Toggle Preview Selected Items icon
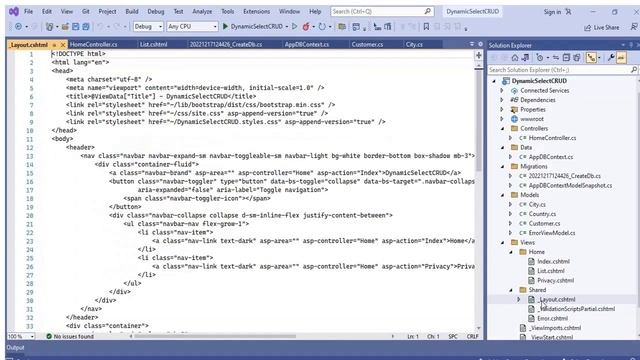The height and width of the screenshot is (360, 640). tap(621, 58)
